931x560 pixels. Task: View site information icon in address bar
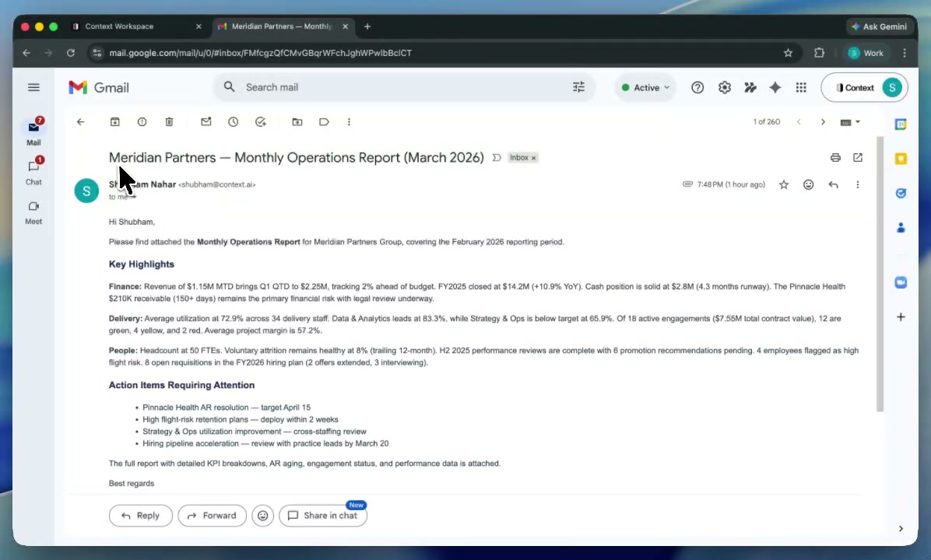pos(97,53)
